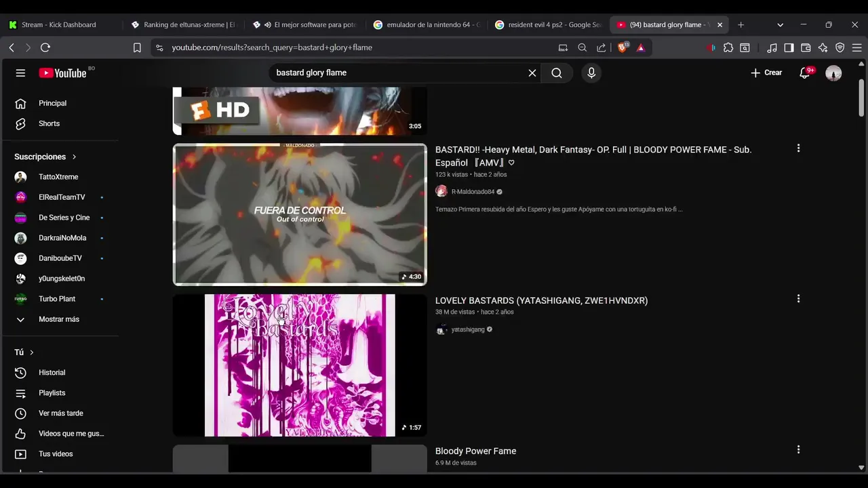
Task: Reload the page
Action: coord(45,47)
